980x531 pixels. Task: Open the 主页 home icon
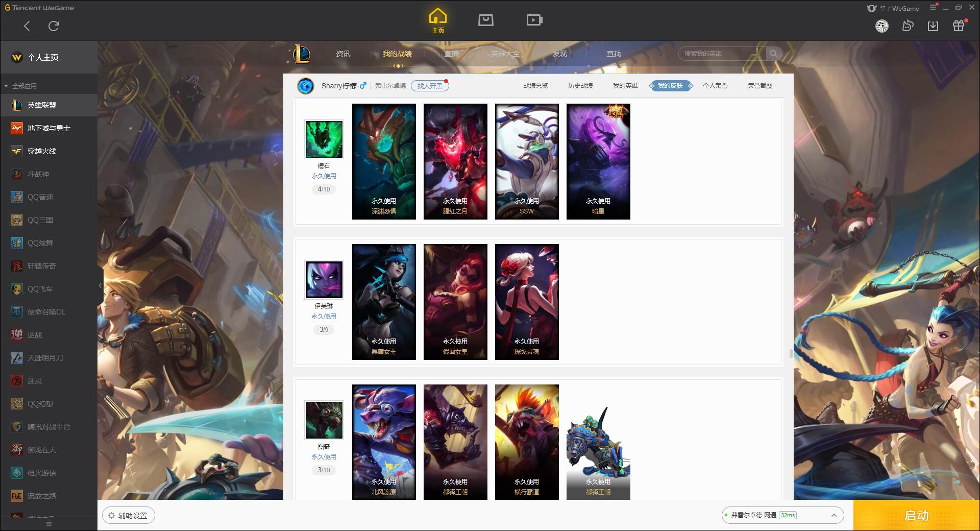click(437, 21)
